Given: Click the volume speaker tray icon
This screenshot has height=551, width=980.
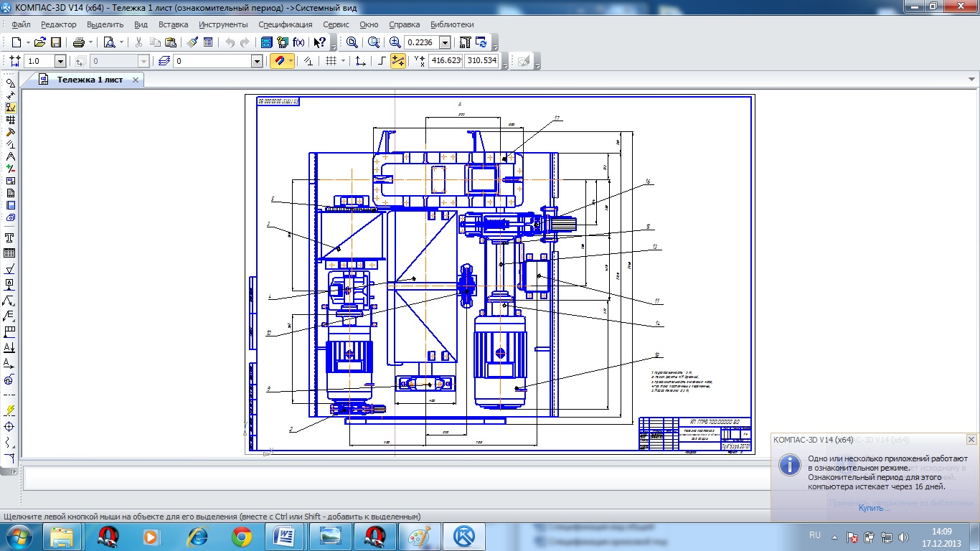Looking at the screenshot, I should click(x=905, y=537).
